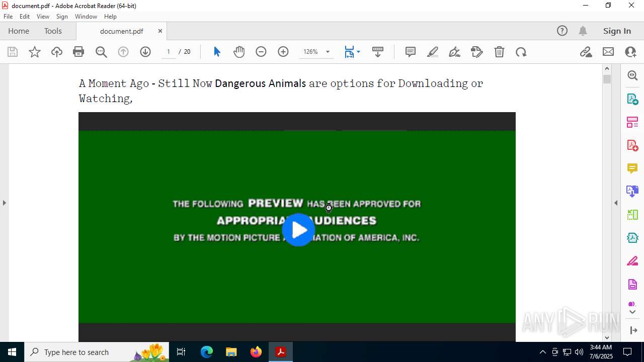Share a link to this file
Viewport: 644px width, 362px height.
pyautogui.click(x=586, y=52)
